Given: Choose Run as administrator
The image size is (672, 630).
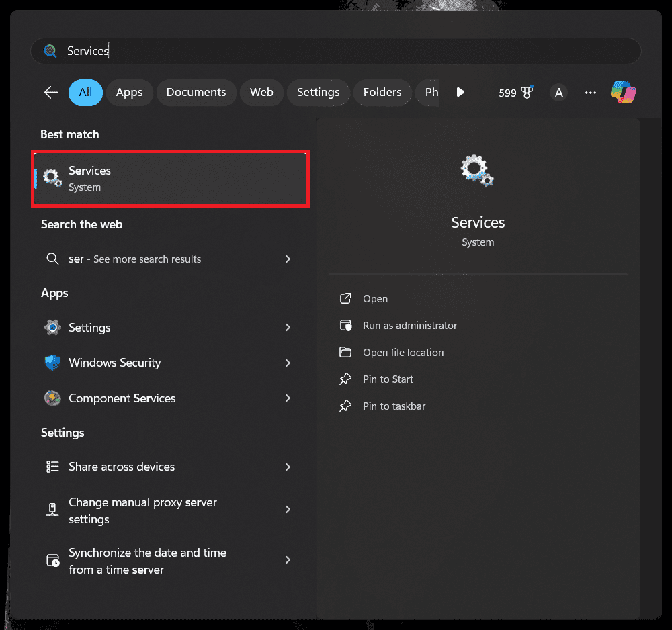Looking at the screenshot, I should pos(409,326).
